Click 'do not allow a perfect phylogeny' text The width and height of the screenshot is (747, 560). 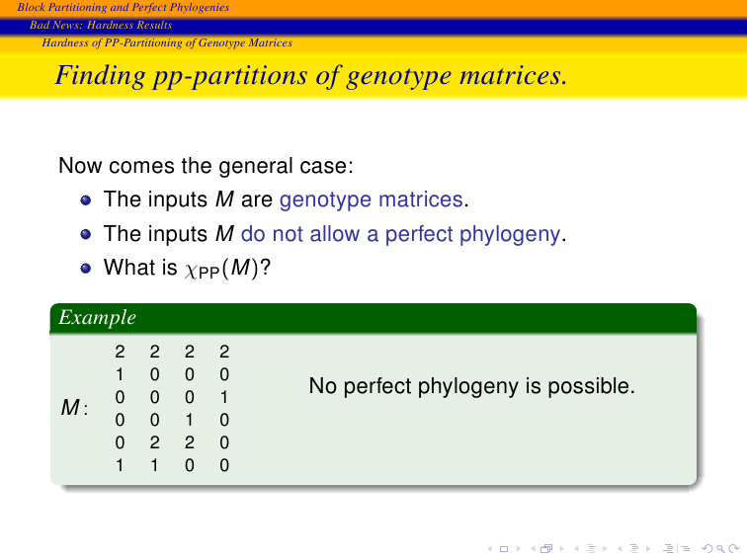point(400,234)
